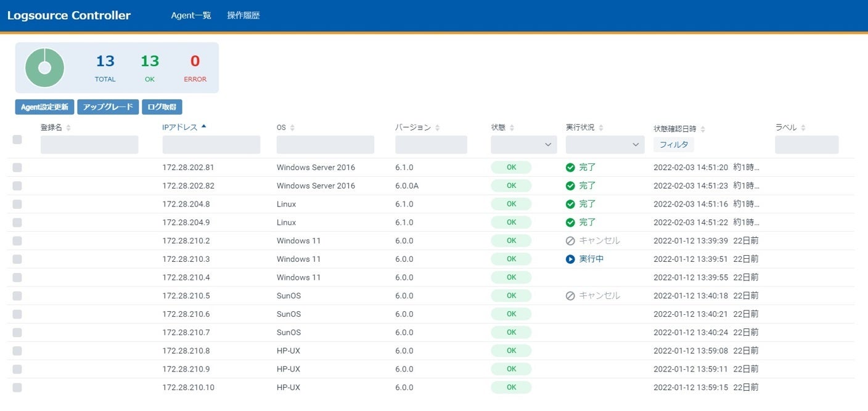Open the 状態確認日時 フィルタ selector
This screenshot has width=868, height=411.
coord(673,145)
